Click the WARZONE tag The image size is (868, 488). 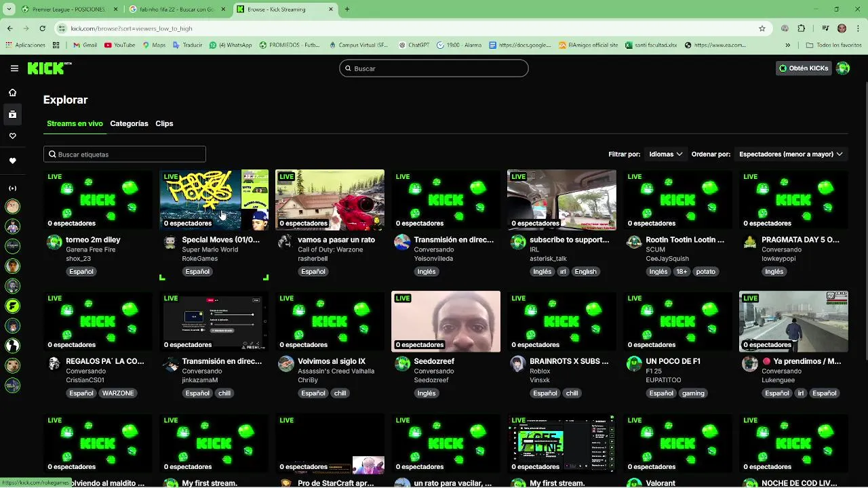(x=118, y=393)
